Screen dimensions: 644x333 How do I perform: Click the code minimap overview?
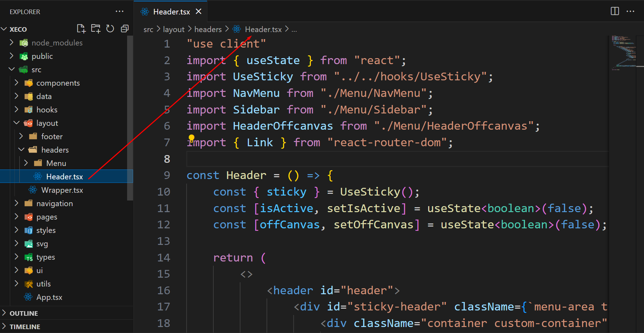(x=624, y=53)
